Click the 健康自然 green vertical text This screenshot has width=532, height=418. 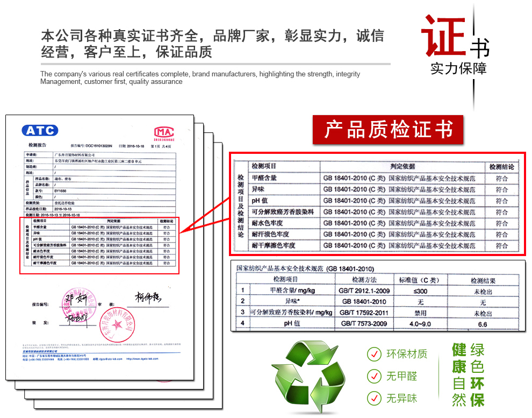(x=459, y=375)
